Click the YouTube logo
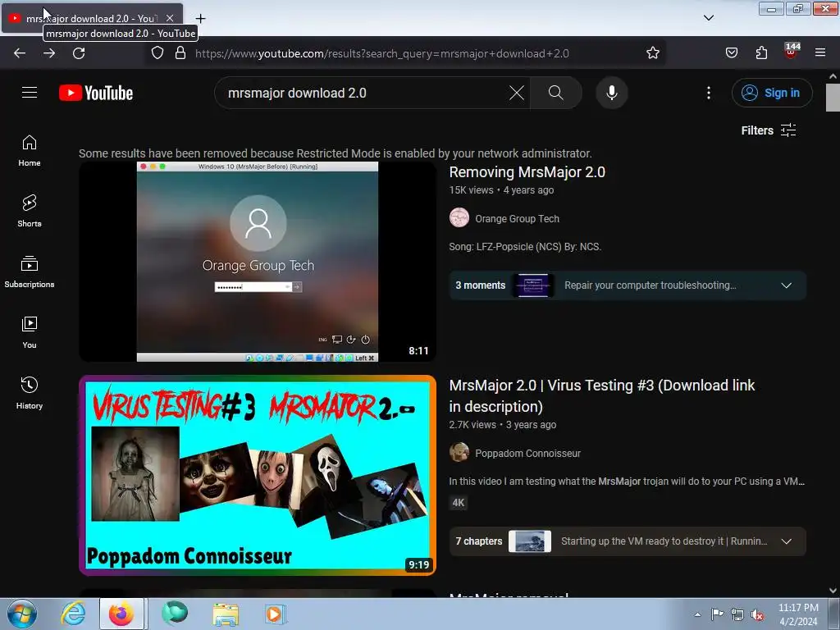840x630 pixels. [x=96, y=93]
